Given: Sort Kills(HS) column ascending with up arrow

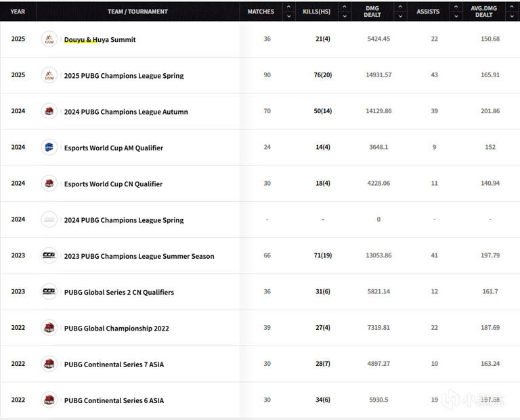Looking at the screenshot, I should click(x=344, y=7).
